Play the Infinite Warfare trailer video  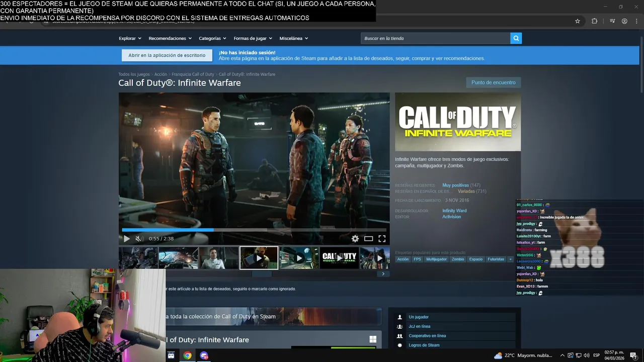tap(127, 239)
